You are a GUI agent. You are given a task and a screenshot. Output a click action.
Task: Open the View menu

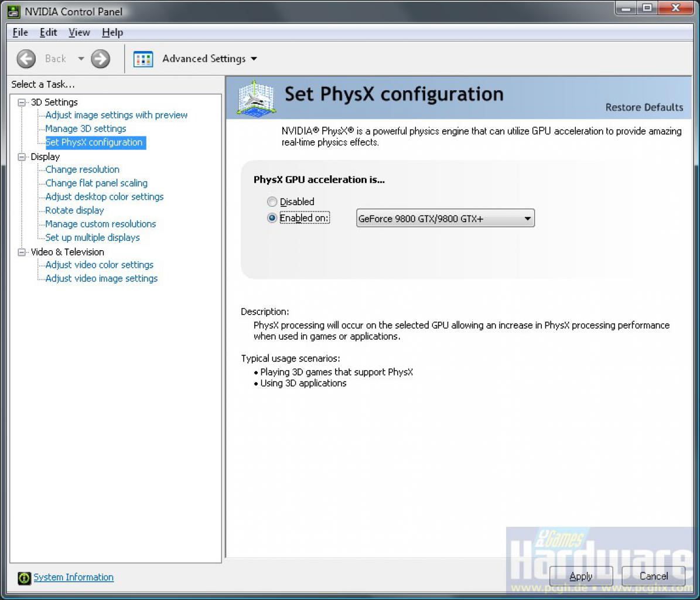[x=79, y=33]
